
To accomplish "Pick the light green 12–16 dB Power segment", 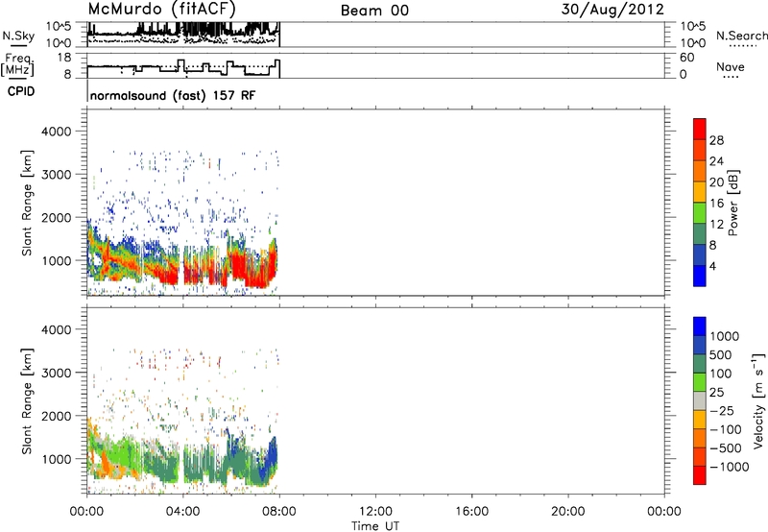I will pyautogui.click(x=700, y=212).
